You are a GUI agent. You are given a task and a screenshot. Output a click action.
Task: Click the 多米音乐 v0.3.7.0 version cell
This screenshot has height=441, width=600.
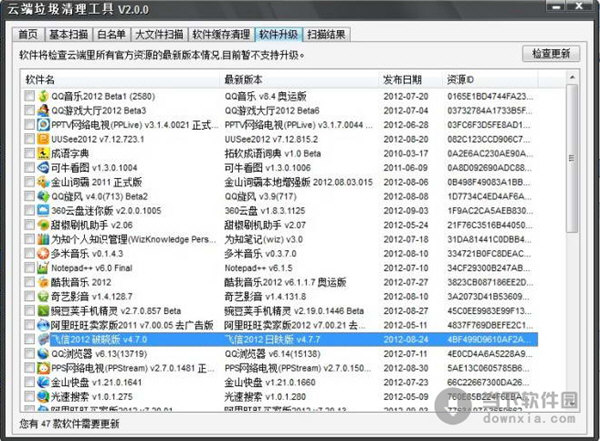click(260, 253)
